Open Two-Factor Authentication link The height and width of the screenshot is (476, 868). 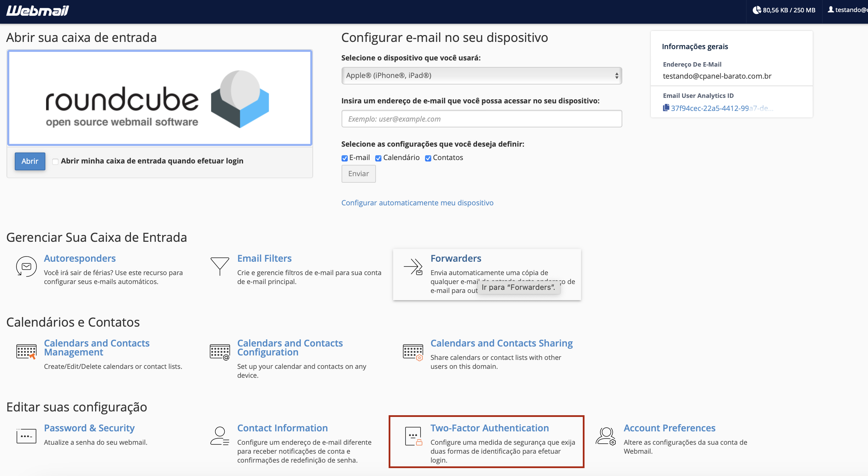pos(489,428)
